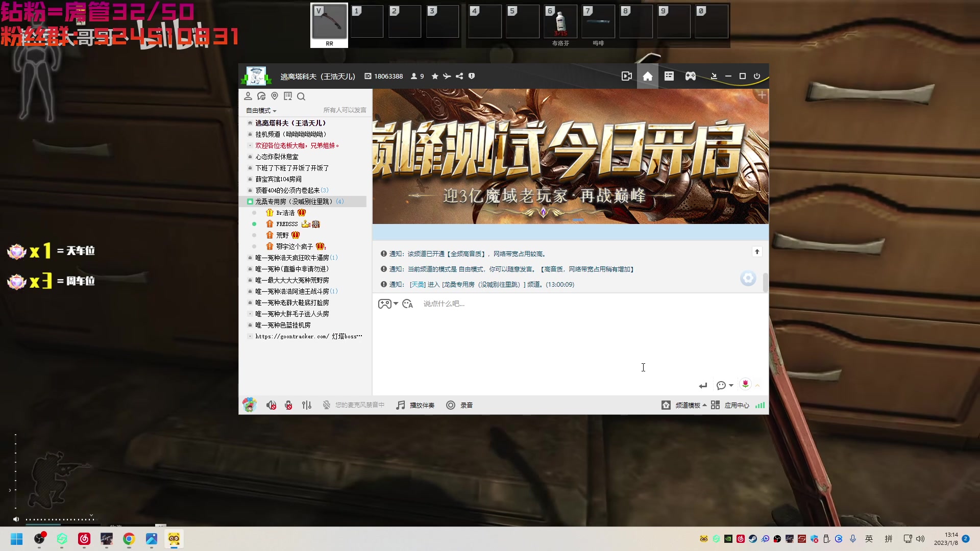
Task: Toggle the microphone mute icon
Action: pos(288,405)
